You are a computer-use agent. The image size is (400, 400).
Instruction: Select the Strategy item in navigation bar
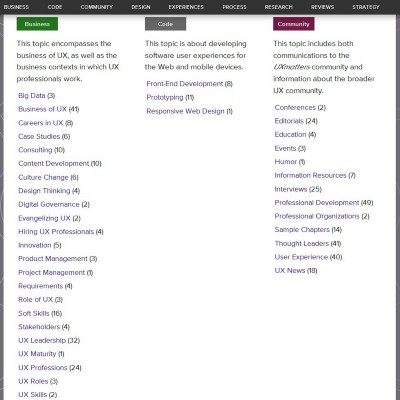(366, 7)
